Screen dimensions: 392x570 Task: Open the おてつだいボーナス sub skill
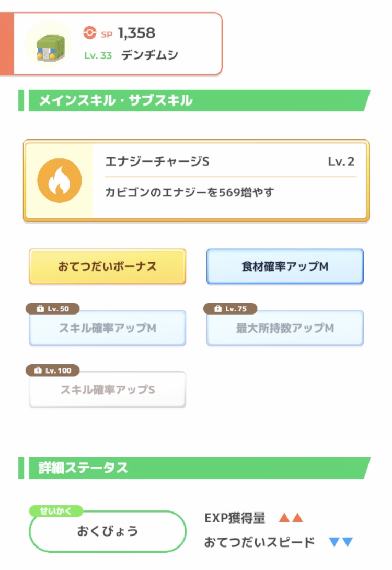pos(107,266)
